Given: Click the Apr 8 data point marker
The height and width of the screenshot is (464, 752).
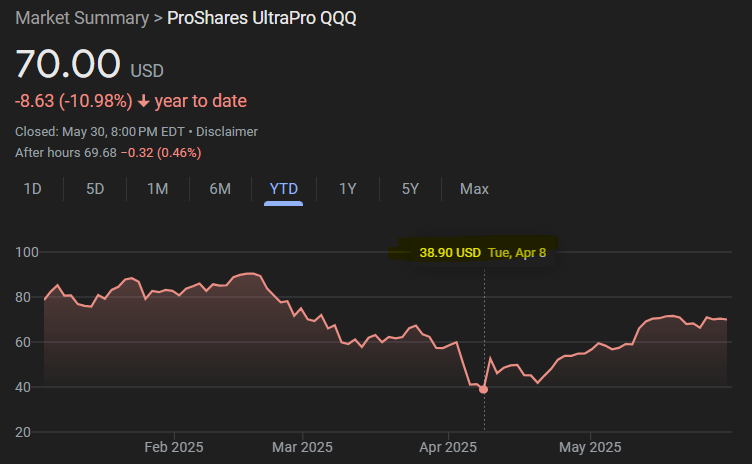Looking at the screenshot, I should point(483,389).
